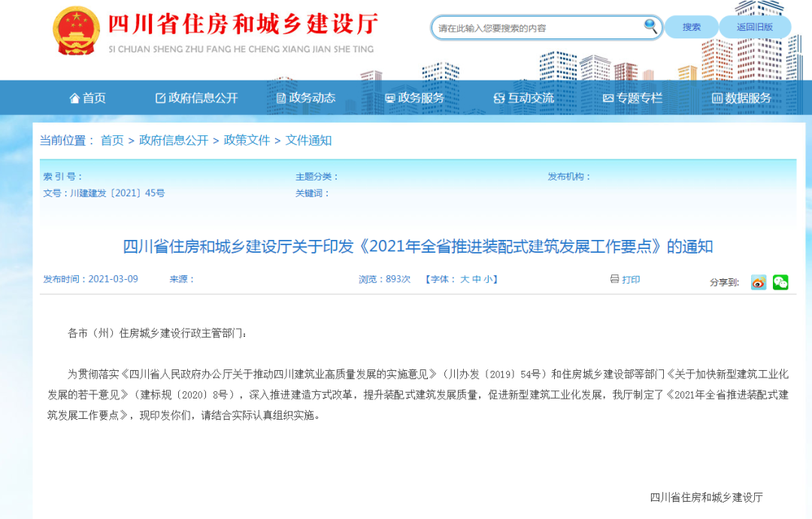Open 政务服务 navigation menu
Viewport: 812px width, 519px height.
415,98
